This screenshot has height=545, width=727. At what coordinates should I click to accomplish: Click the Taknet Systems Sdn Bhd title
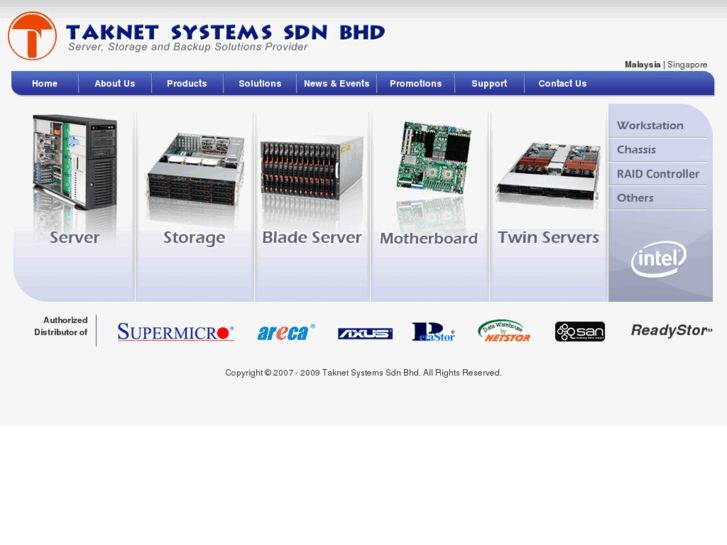tap(226, 32)
